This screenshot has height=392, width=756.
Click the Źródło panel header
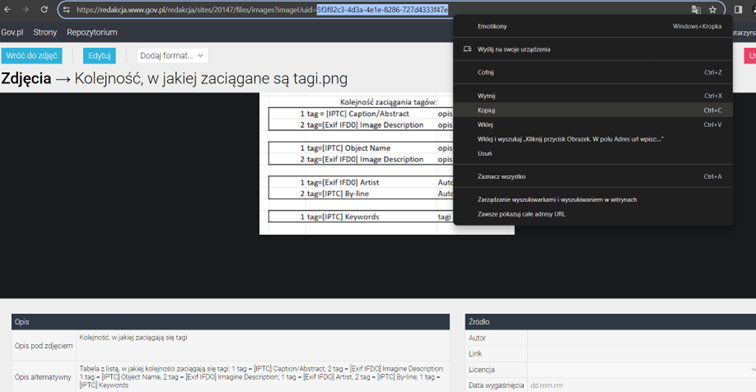coord(610,322)
